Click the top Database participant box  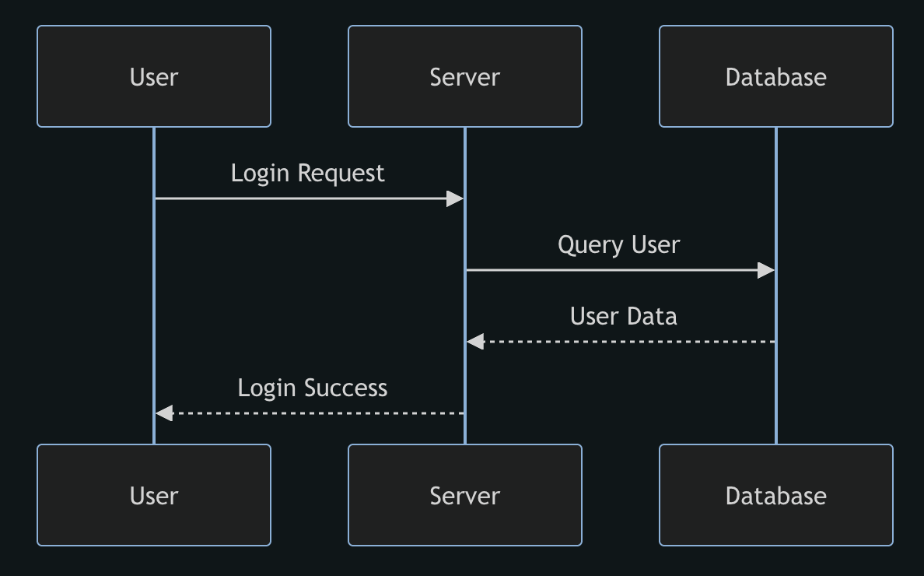[x=776, y=76]
